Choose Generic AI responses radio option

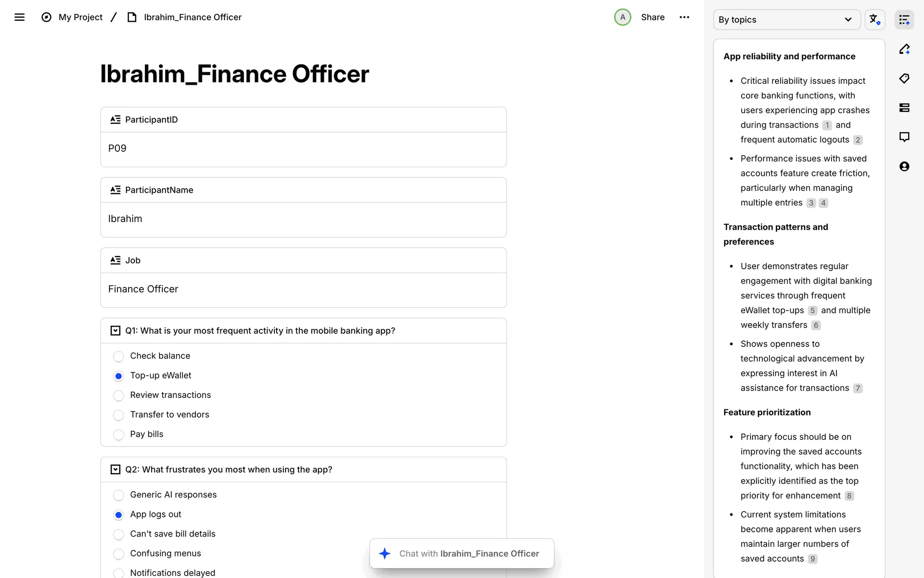118,495
